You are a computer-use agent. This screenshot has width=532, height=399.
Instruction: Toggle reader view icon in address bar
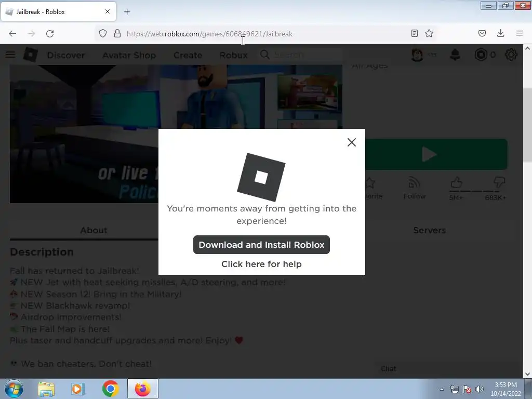414,33
